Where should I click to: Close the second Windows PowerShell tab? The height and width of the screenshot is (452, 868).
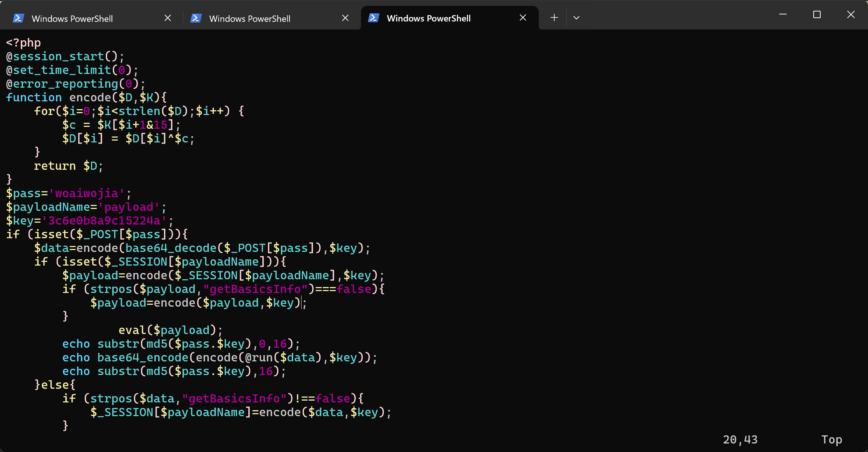point(345,18)
